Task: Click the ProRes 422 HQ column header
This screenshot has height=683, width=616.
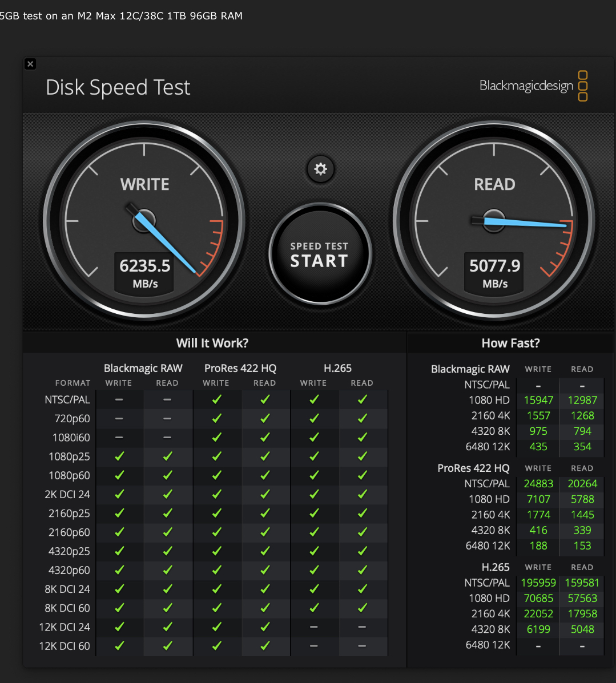Action: point(240,369)
